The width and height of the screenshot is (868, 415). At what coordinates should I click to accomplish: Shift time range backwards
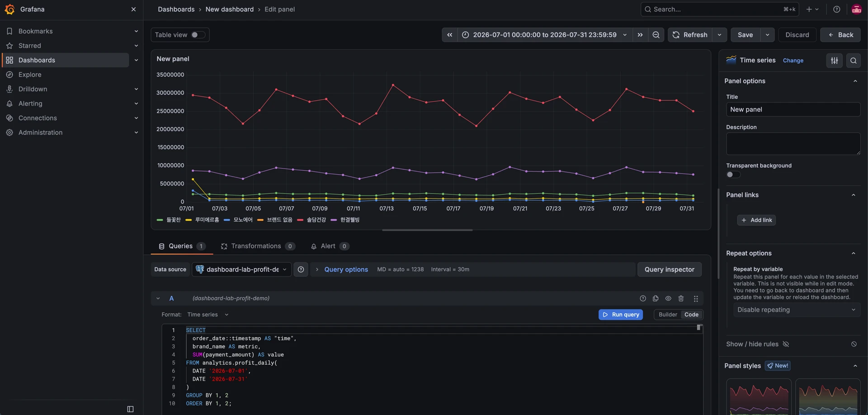[x=449, y=35]
